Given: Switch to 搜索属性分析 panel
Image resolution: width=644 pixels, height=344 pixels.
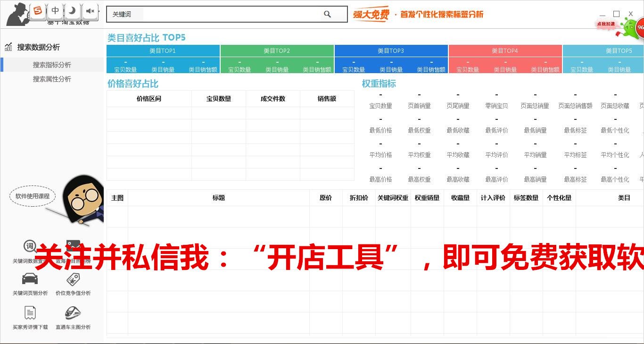Looking at the screenshot, I should [x=52, y=79].
